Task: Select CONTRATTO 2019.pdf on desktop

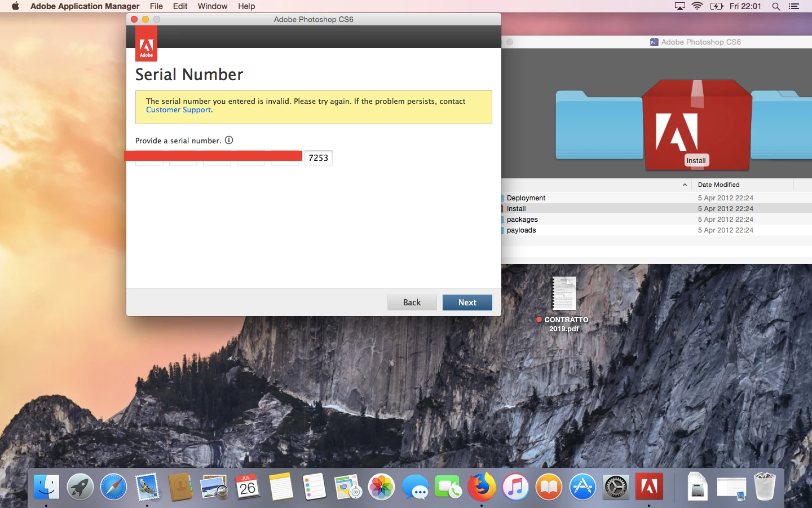Action: pyautogui.click(x=564, y=304)
